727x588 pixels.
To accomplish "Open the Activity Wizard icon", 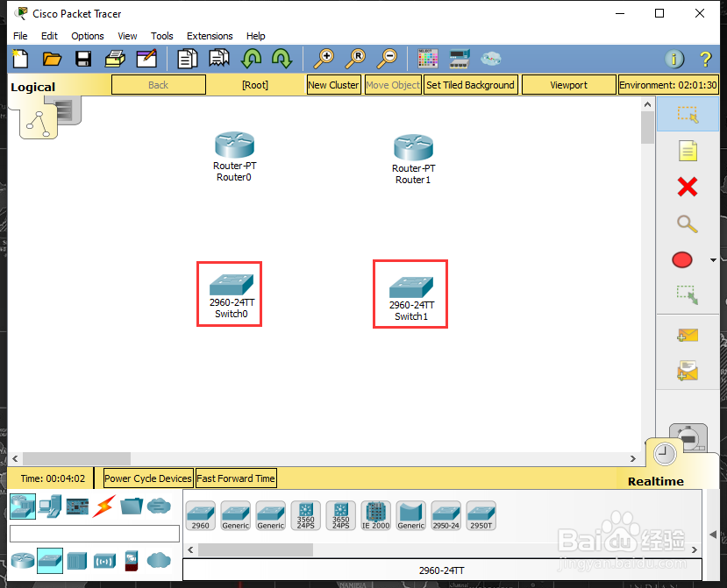I will pyautogui.click(x=146, y=59).
